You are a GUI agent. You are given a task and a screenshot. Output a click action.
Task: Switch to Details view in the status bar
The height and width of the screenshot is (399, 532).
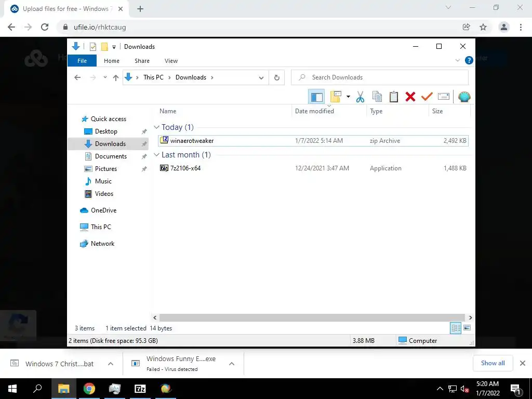[x=456, y=328]
